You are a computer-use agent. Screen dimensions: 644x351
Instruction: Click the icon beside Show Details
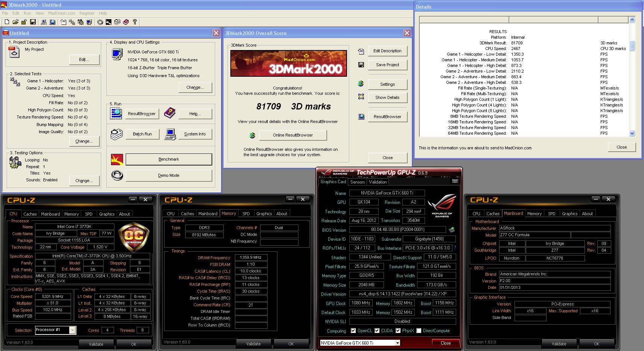pos(361,97)
